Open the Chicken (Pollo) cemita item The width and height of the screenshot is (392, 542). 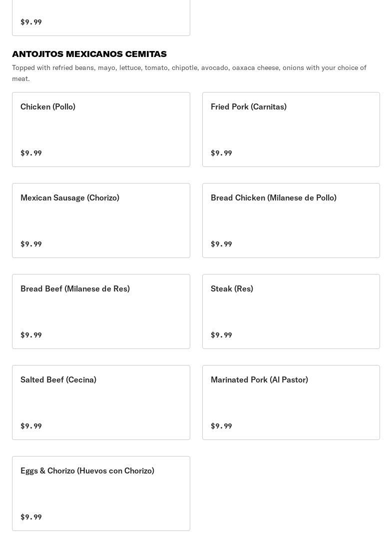pyautogui.click(x=101, y=129)
